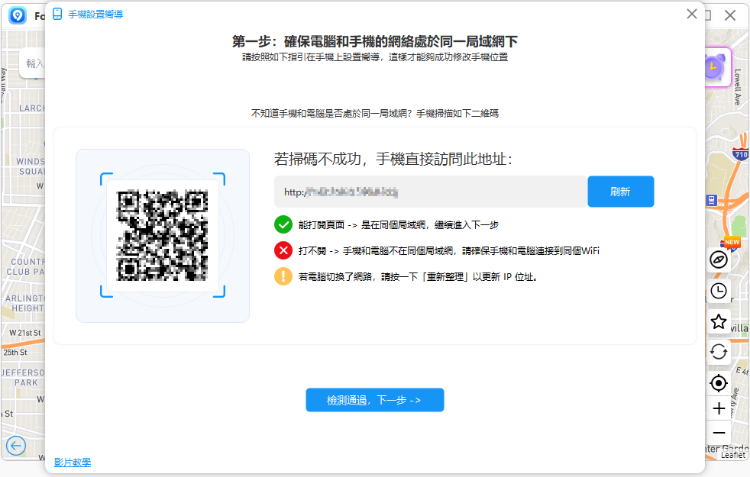This screenshot has height=477, width=750.
Task: Click the circular refresh arrows icon
Action: point(718,352)
